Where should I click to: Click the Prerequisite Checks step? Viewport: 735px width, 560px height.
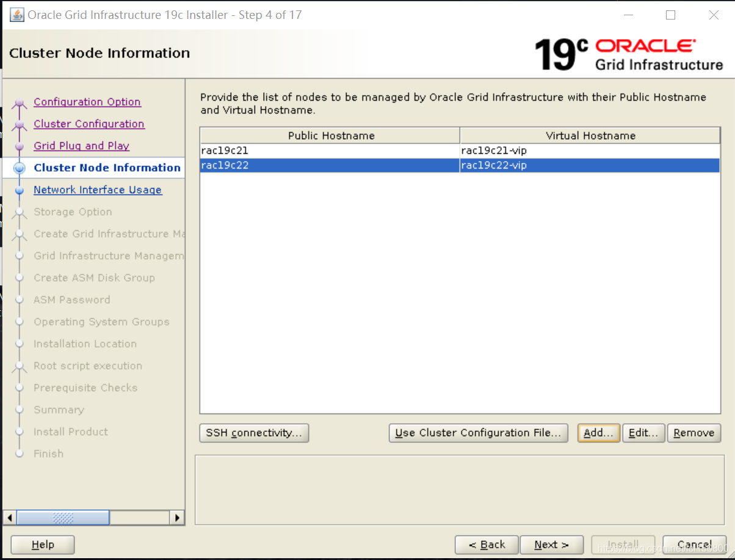pyautogui.click(x=85, y=388)
